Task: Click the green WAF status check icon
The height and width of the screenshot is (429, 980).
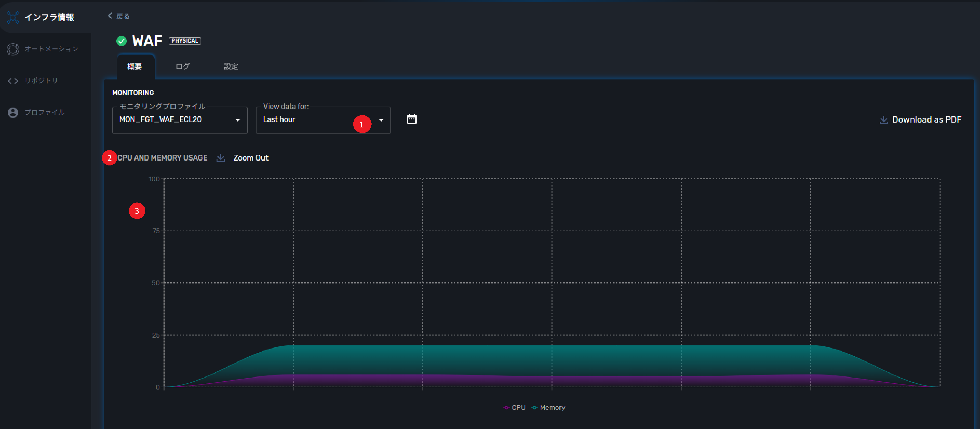Action: pyautogui.click(x=121, y=41)
